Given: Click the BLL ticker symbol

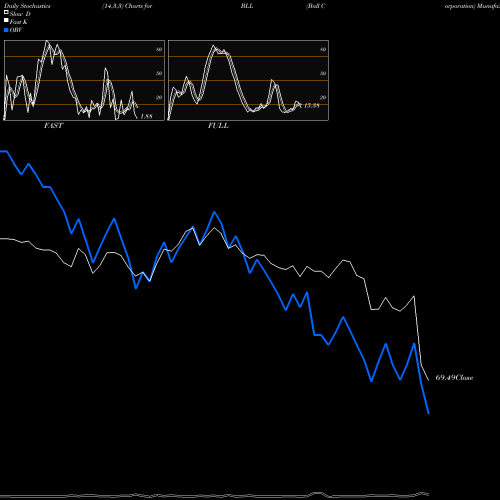Looking at the screenshot, I should [247, 6].
